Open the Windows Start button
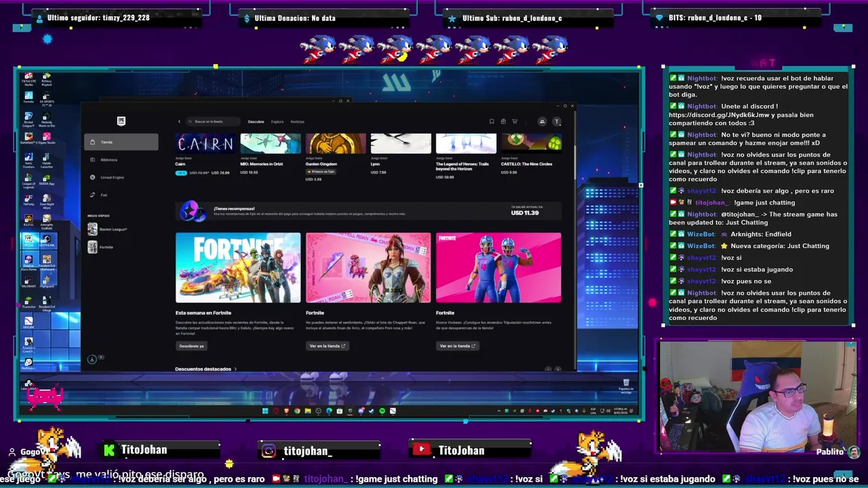 (x=265, y=411)
